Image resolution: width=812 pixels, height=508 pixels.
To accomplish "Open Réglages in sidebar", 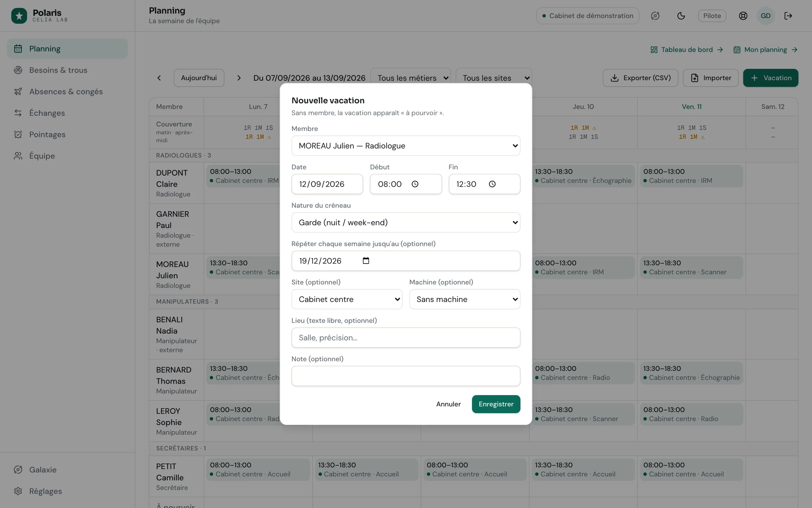I will (67, 491).
